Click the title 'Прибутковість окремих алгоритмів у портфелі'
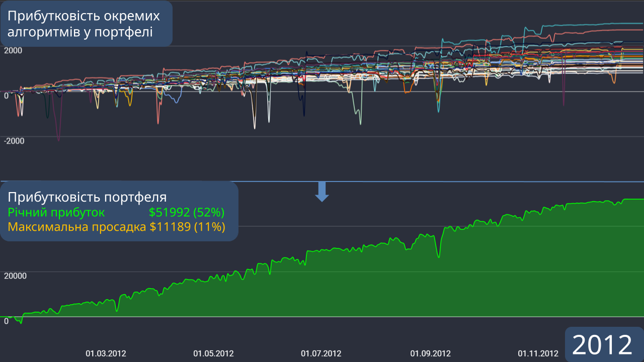 pos(84,24)
